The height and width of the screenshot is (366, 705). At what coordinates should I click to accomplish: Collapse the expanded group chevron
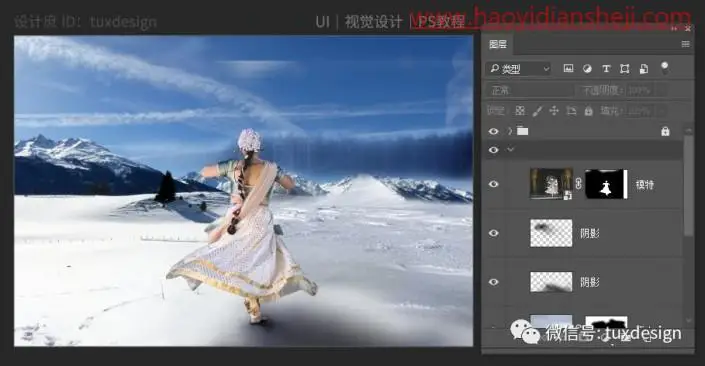[x=510, y=150]
